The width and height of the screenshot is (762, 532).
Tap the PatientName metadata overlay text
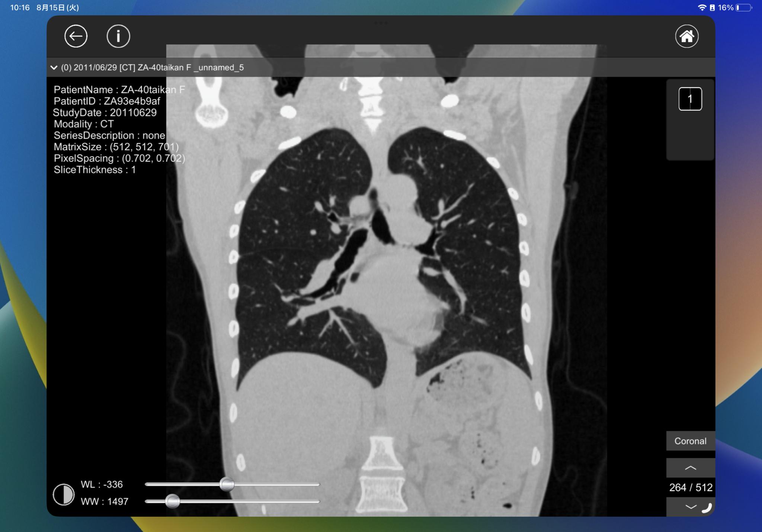tap(119, 90)
